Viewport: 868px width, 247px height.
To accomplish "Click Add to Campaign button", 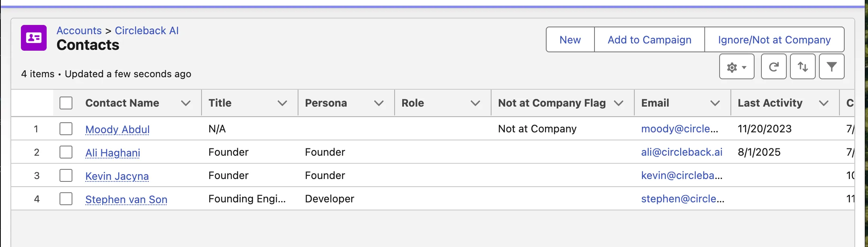I will [649, 40].
